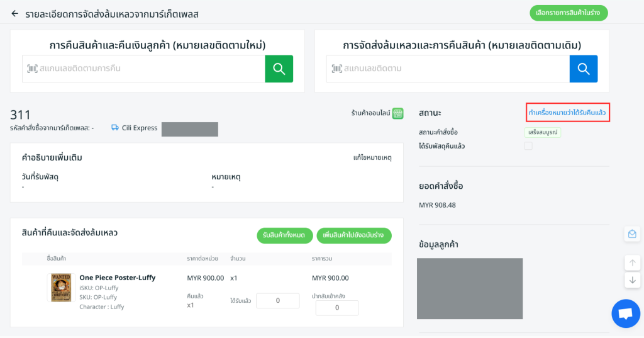Click the back arrow icon
Viewport: 644px width, 338px height.
point(15,13)
